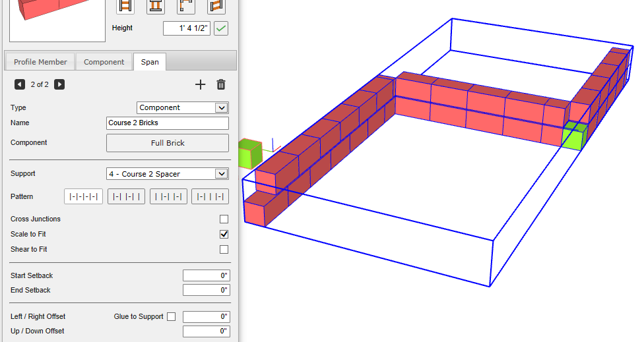Image resolution: width=644 pixels, height=342 pixels.
Task: Confirm height with the green checkmark
Action: click(x=221, y=28)
